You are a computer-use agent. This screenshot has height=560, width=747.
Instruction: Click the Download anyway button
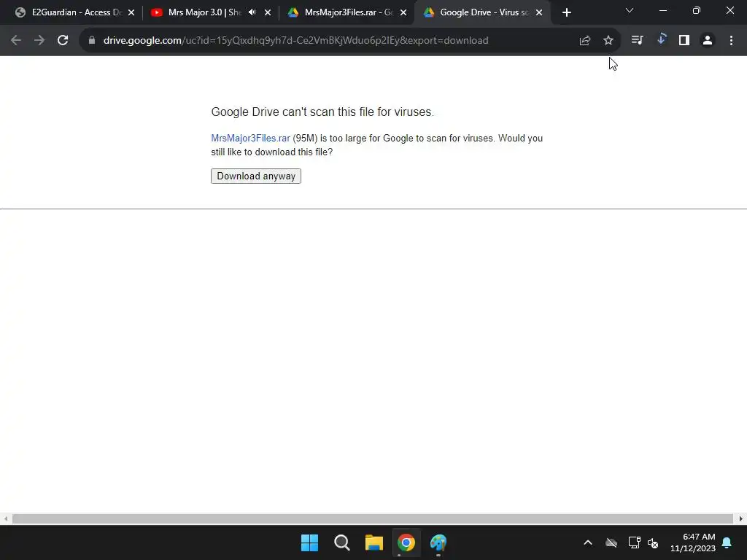256,176
